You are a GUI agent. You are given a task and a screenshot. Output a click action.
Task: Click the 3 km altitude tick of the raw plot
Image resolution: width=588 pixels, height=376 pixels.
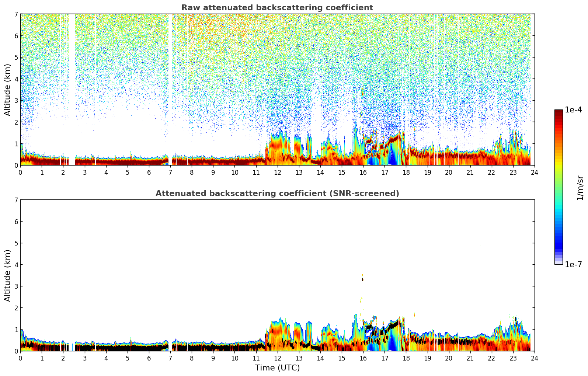16,101
